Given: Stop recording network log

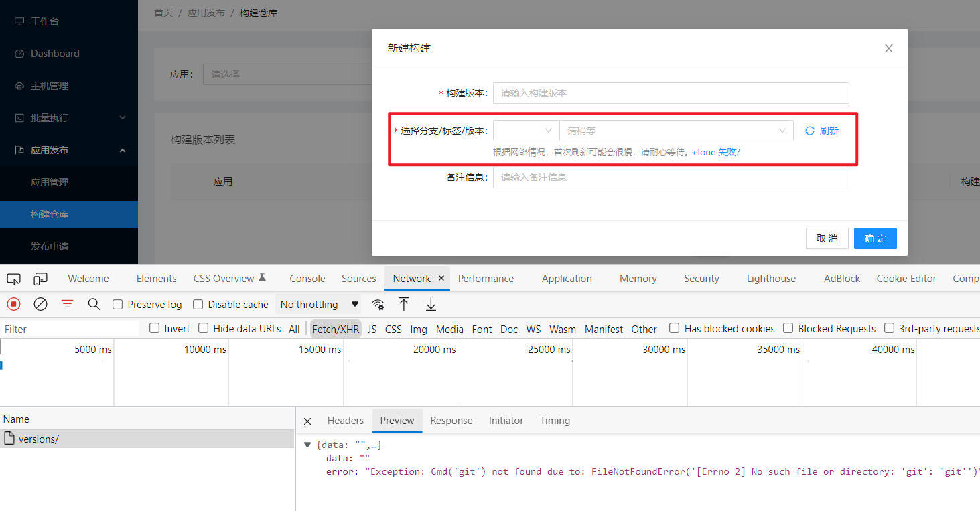Looking at the screenshot, I should [x=13, y=304].
